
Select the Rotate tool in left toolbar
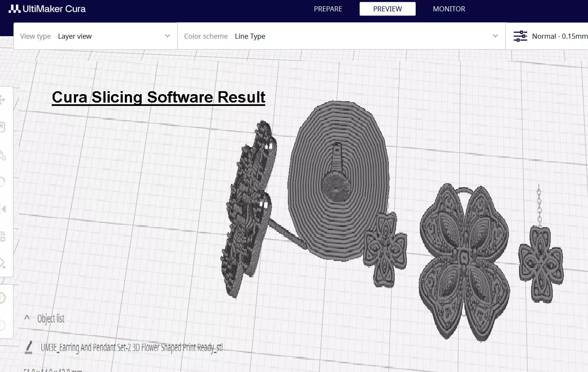click(2, 182)
